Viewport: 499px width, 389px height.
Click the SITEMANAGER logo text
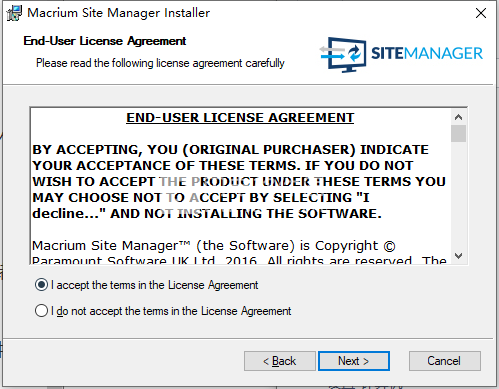click(427, 53)
